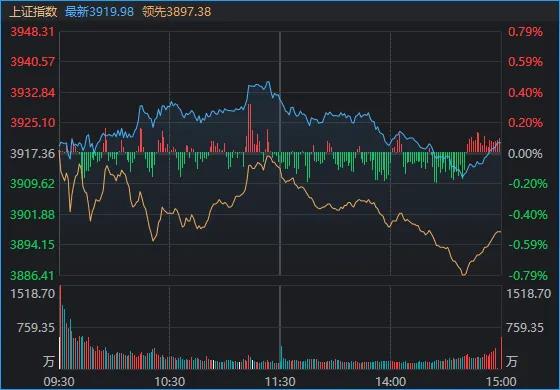This screenshot has width=560, height=390.
Task: Click the -0.79% bottom percentage label
Action: 528,275
